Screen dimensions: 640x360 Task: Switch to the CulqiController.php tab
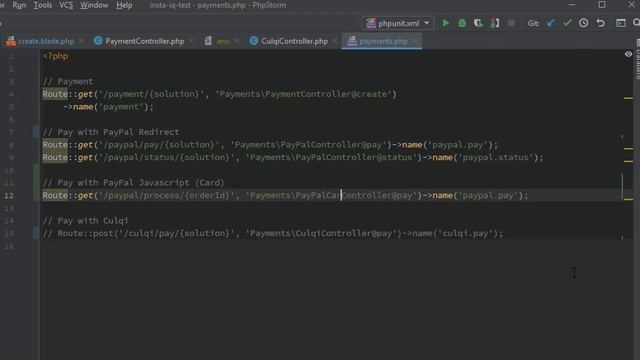pos(294,41)
